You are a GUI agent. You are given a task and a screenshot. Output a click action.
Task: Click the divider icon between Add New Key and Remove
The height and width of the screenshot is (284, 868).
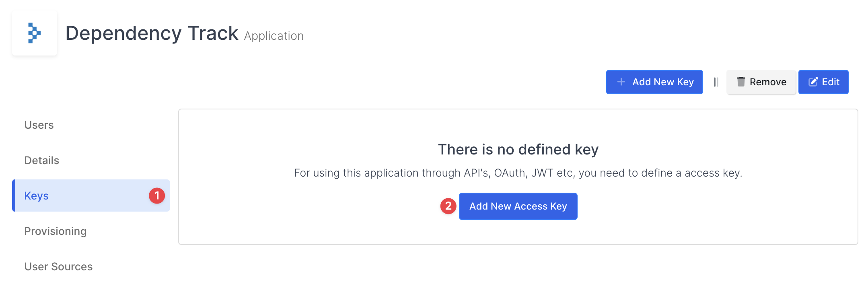(716, 82)
